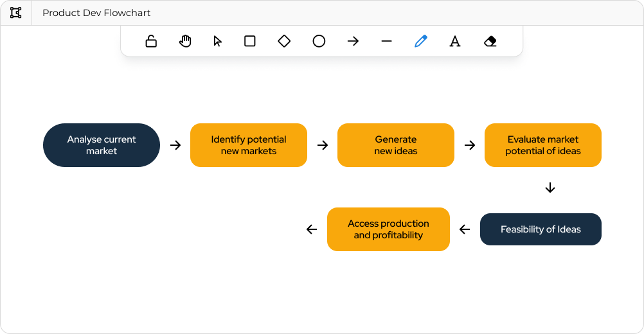Activate the Pencil freehand draw tool
644x334 pixels.
click(421, 41)
